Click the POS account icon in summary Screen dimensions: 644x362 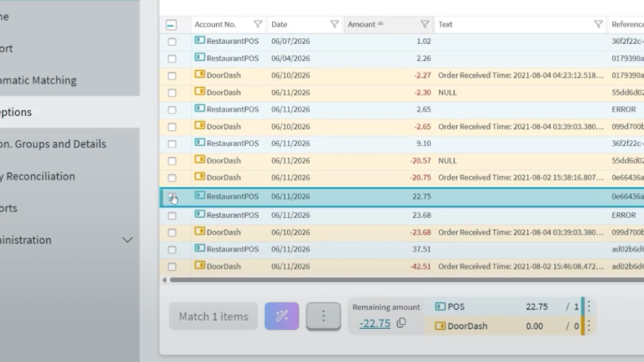[440, 307]
